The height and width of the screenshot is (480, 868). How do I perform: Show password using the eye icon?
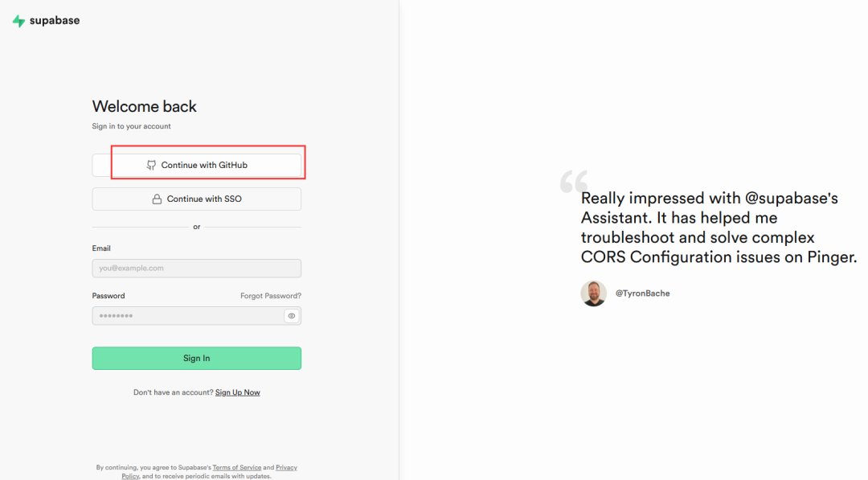click(x=292, y=316)
